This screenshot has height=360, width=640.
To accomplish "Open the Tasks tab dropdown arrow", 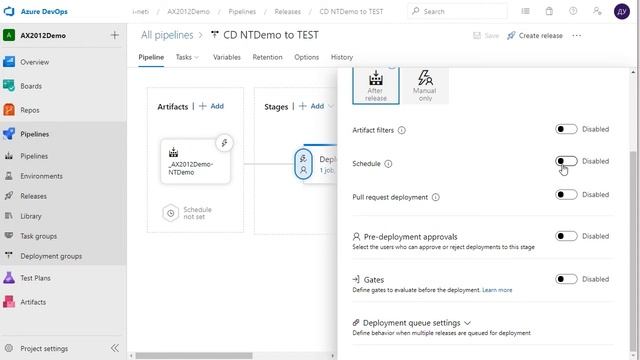I will [197, 57].
